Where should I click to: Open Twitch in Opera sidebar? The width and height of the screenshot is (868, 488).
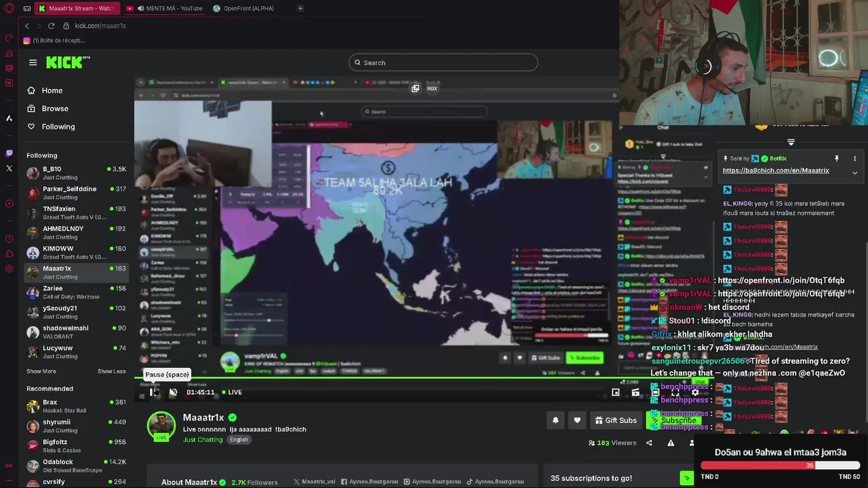pyautogui.click(x=9, y=153)
